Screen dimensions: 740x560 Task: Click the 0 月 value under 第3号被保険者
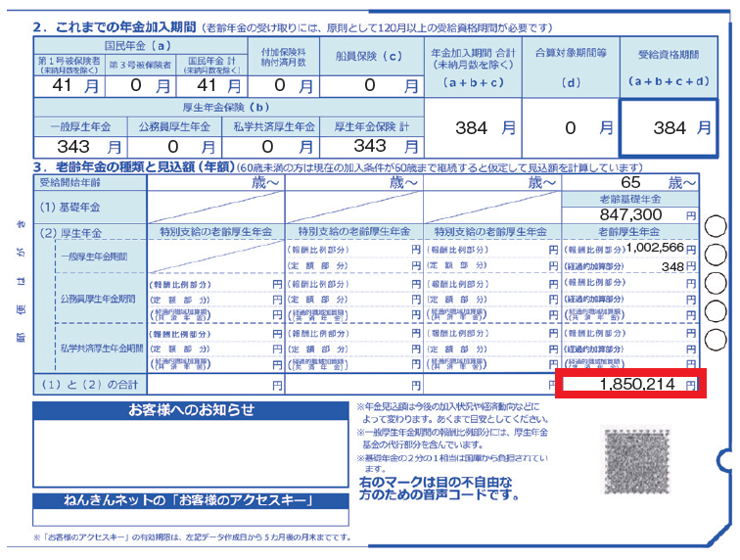click(x=140, y=86)
